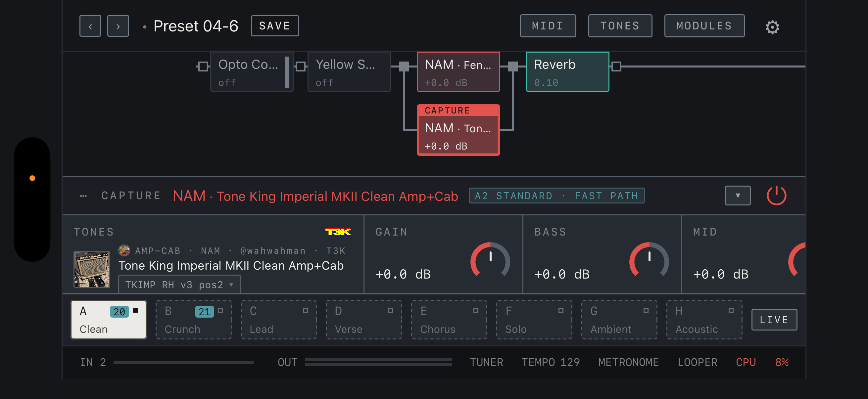Toggle the scene H Acoustic indicator square
Viewport: 868px width, 399px height.
coord(731,310)
